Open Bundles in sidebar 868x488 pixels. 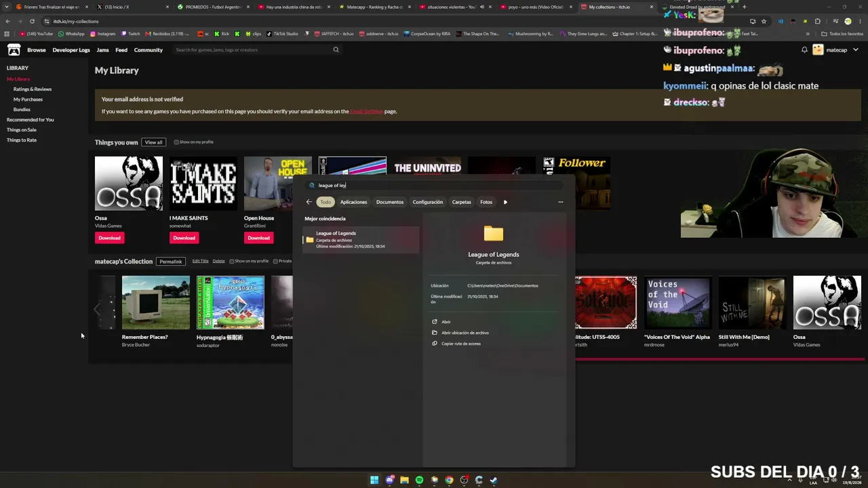click(x=22, y=109)
